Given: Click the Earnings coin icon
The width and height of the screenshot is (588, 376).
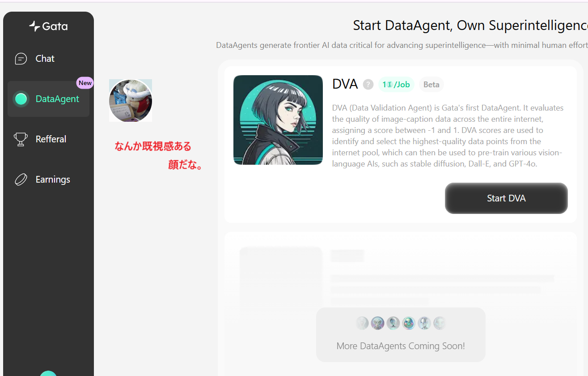Looking at the screenshot, I should point(21,179).
